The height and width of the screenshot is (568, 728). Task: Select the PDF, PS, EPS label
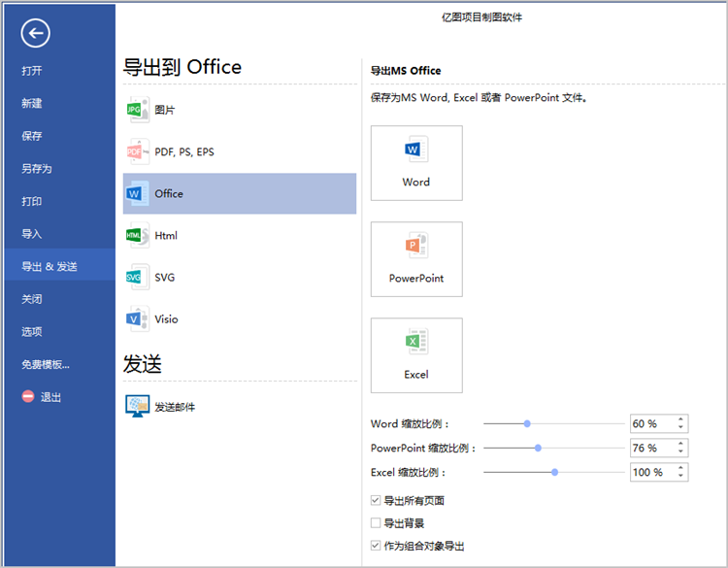[184, 151]
